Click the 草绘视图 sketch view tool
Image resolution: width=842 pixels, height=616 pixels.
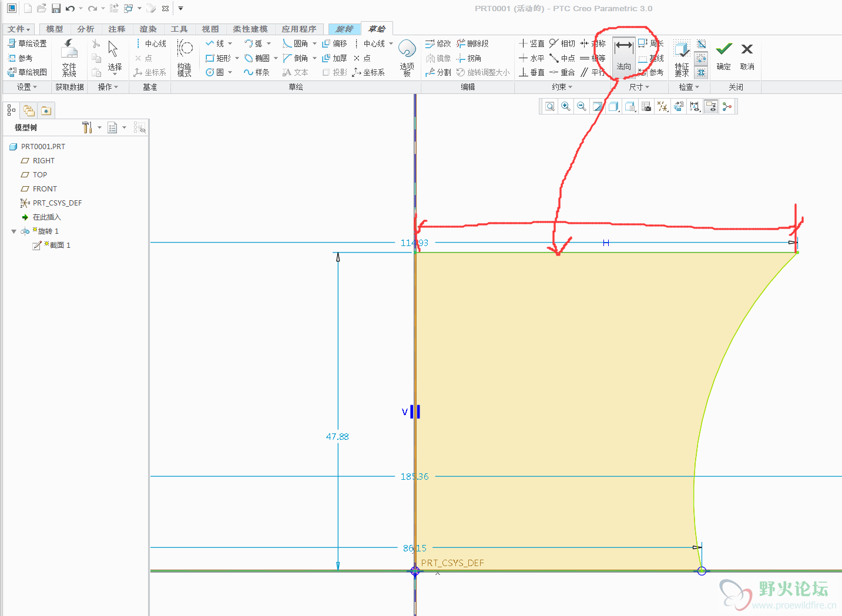coord(27,72)
